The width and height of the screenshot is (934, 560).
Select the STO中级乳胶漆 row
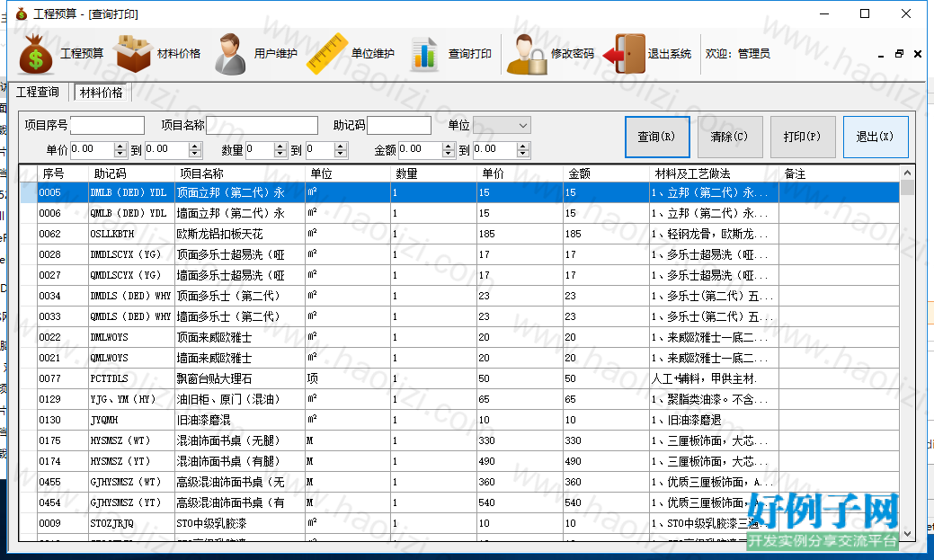click(x=459, y=523)
